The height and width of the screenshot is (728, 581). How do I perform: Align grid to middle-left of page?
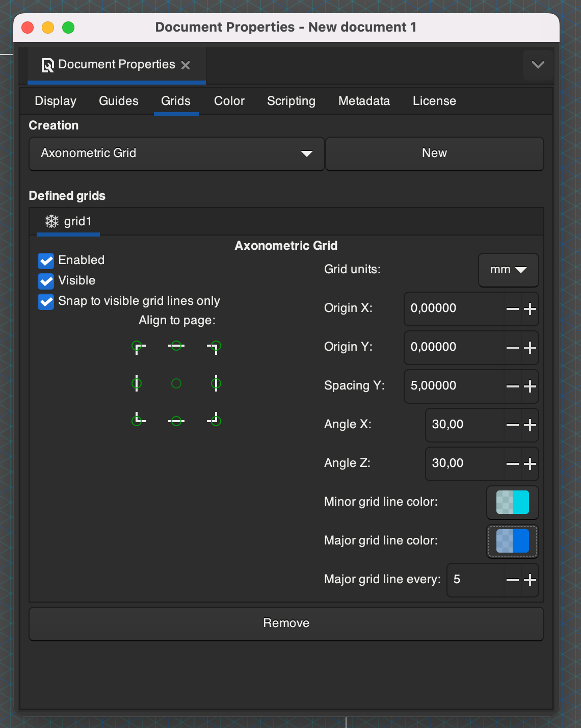(137, 383)
